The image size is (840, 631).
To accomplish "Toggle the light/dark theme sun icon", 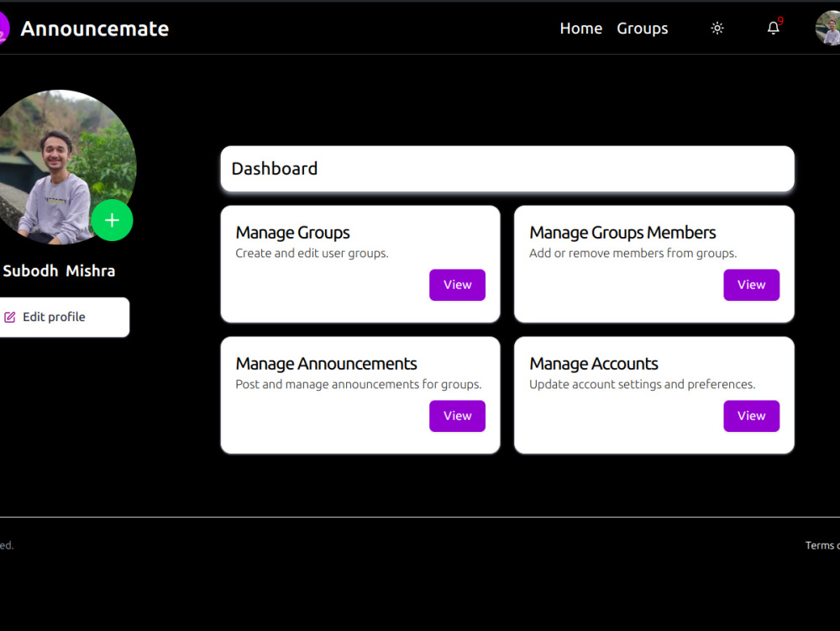I will (717, 29).
